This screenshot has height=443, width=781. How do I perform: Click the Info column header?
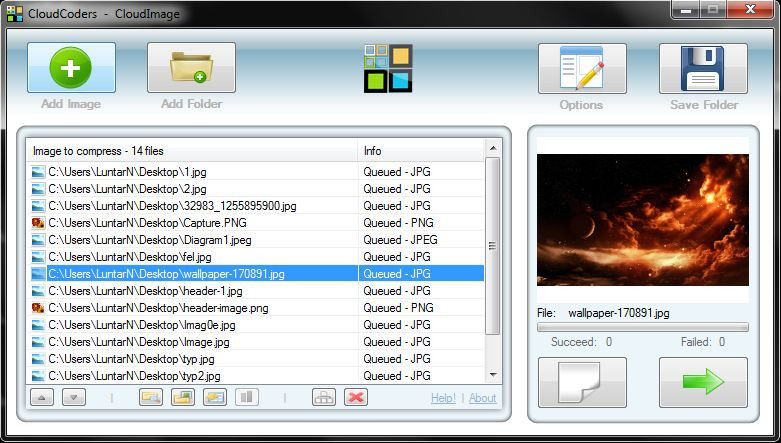click(x=421, y=150)
